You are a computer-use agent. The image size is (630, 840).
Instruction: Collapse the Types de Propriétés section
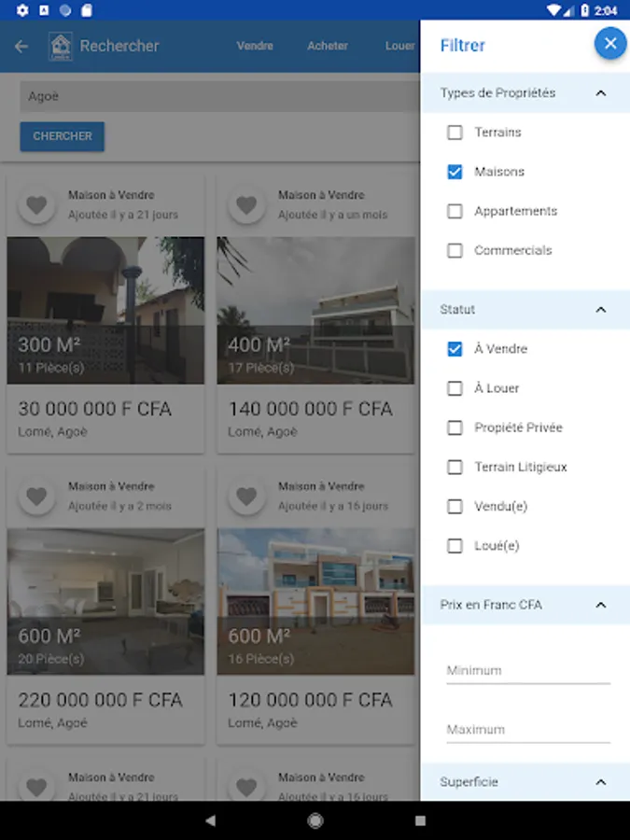point(600,93)
